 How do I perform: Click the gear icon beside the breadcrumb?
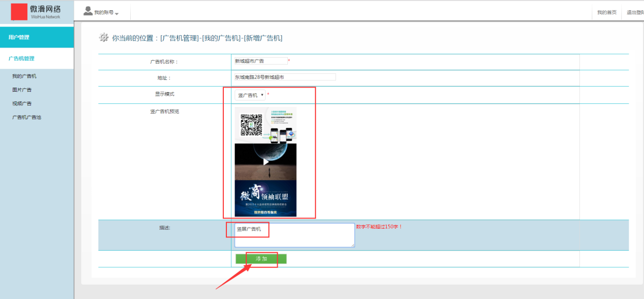pos(104,38)
